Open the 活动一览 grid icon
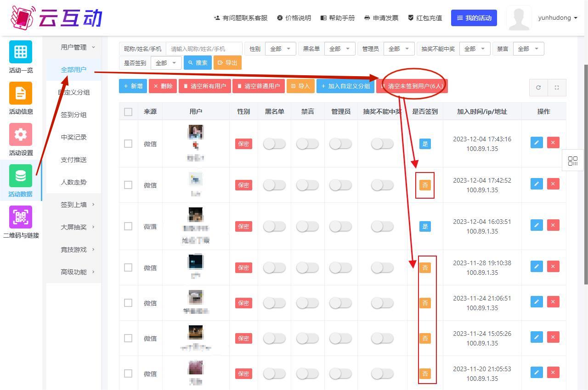Image resolution: width=588 pixels, height=390 pixels. pyautogui.click(x=21, y=52)
